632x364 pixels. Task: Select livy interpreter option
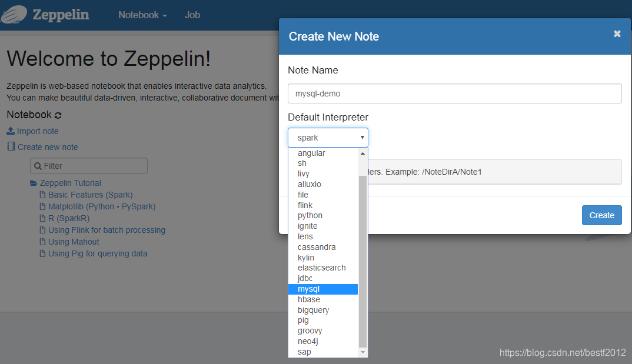click(x=323, y=173)
